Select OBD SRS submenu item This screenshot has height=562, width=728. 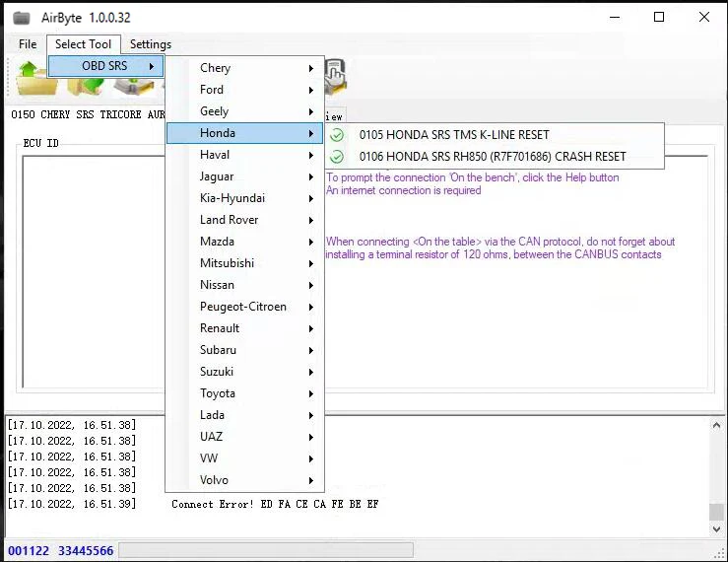coord(105,66)
